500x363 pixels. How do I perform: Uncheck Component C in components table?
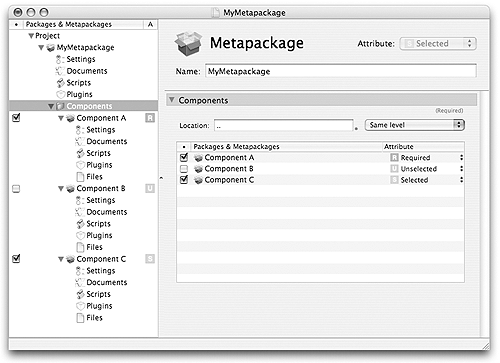click(184, 180)
